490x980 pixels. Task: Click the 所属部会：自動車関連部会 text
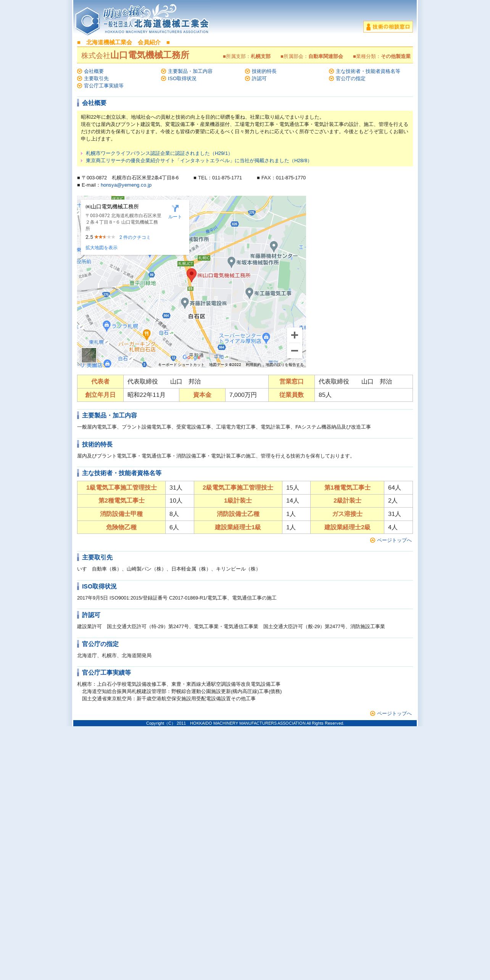tap(312, 56)
